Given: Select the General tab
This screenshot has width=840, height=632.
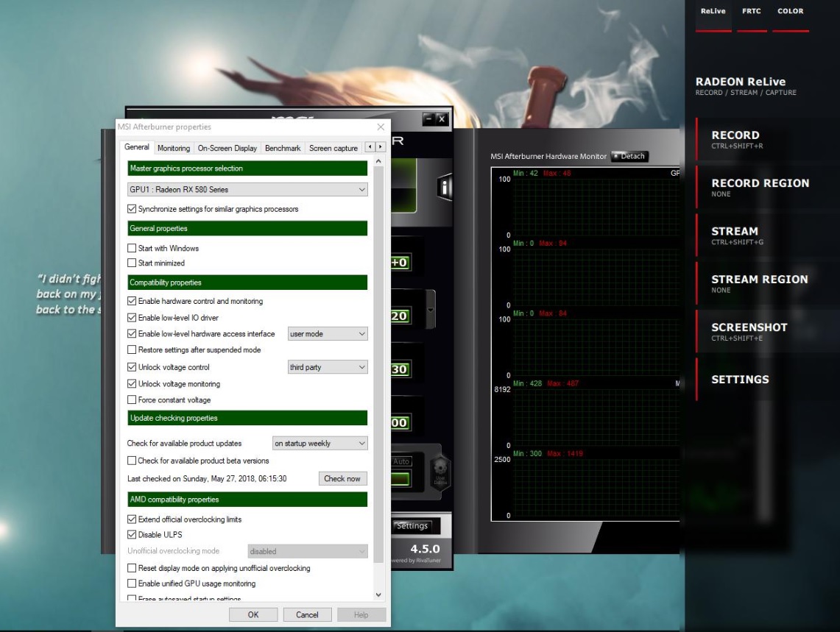Looking at the screenshot, I should point(137,147).
